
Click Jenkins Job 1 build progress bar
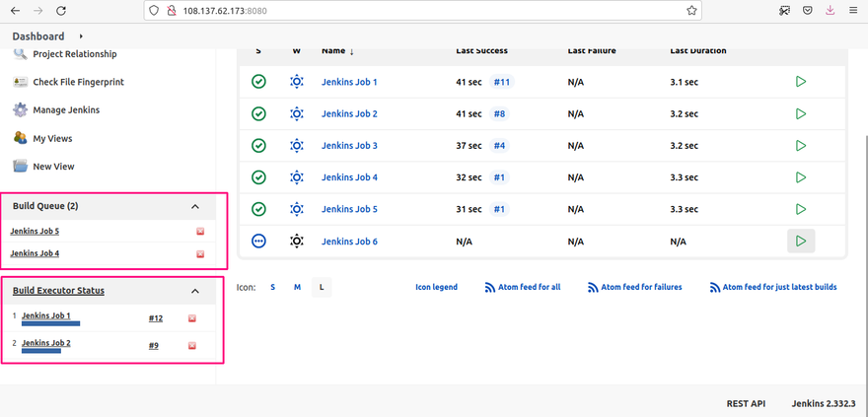coord(51,323)
